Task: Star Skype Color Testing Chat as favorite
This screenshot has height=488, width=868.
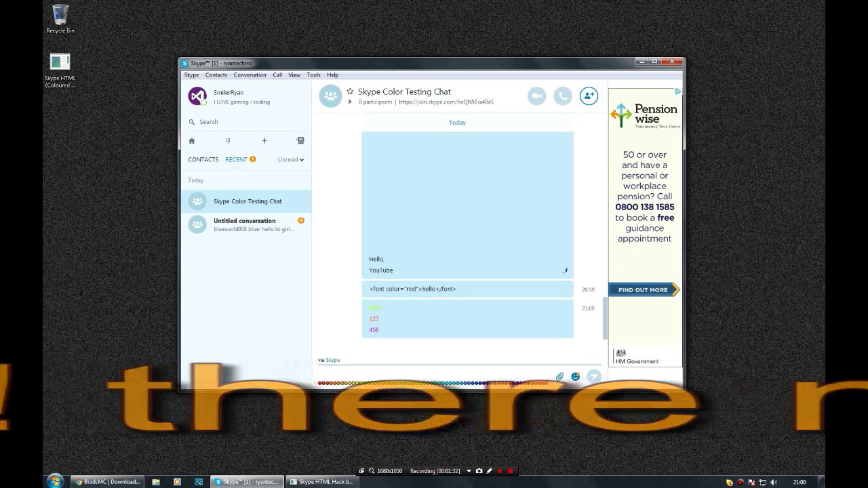Action: [x=350, y=91]
